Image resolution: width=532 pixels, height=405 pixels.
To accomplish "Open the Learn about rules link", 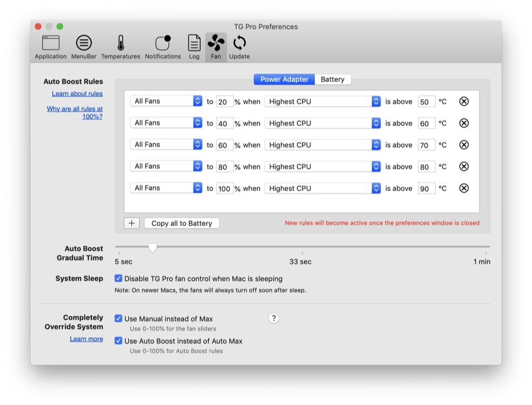I will [77, 93].
